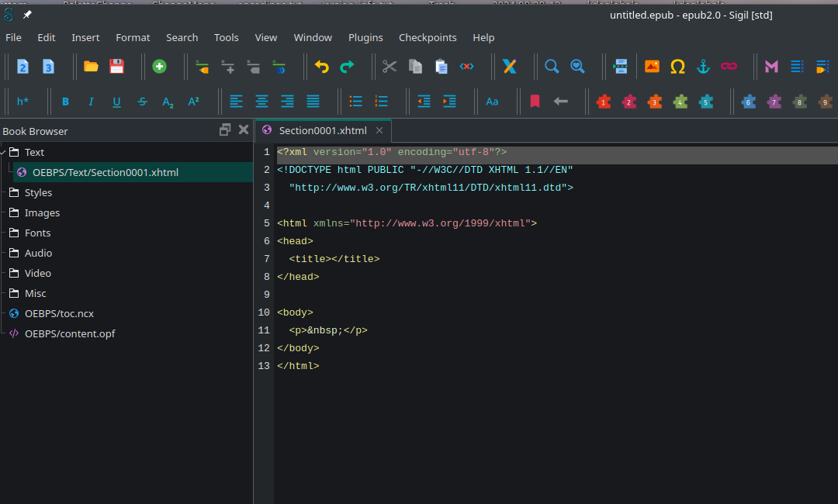This screenshot has height=504, width=838.
Task: Close the Section0001.xhtml tab
Action: click(x=379, y=130)
